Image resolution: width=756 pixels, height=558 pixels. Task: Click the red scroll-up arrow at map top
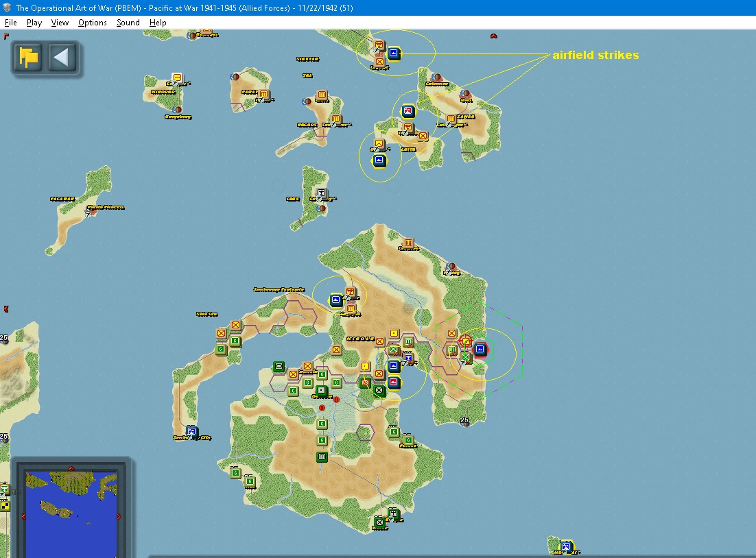tap(494, 36)
